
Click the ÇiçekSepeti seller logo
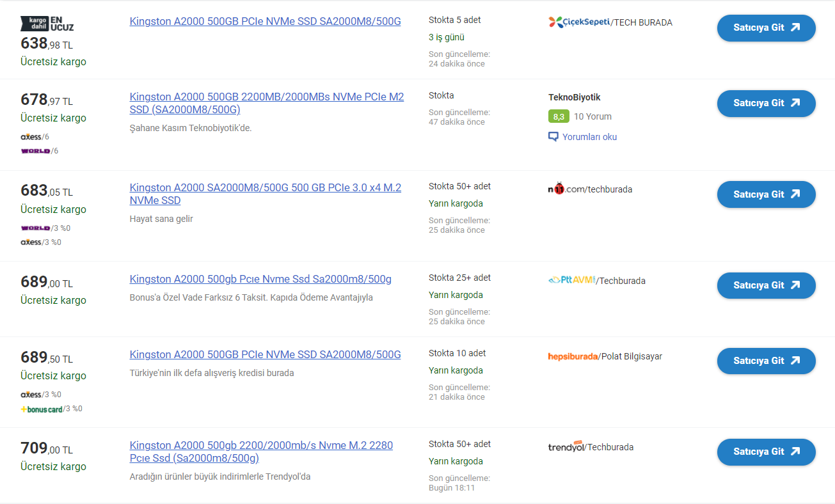[579, 22]
